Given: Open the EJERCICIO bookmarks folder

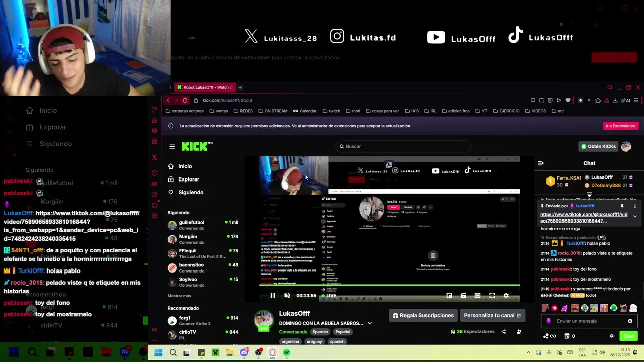Looking at the screenshot, I should pos(506,111).
